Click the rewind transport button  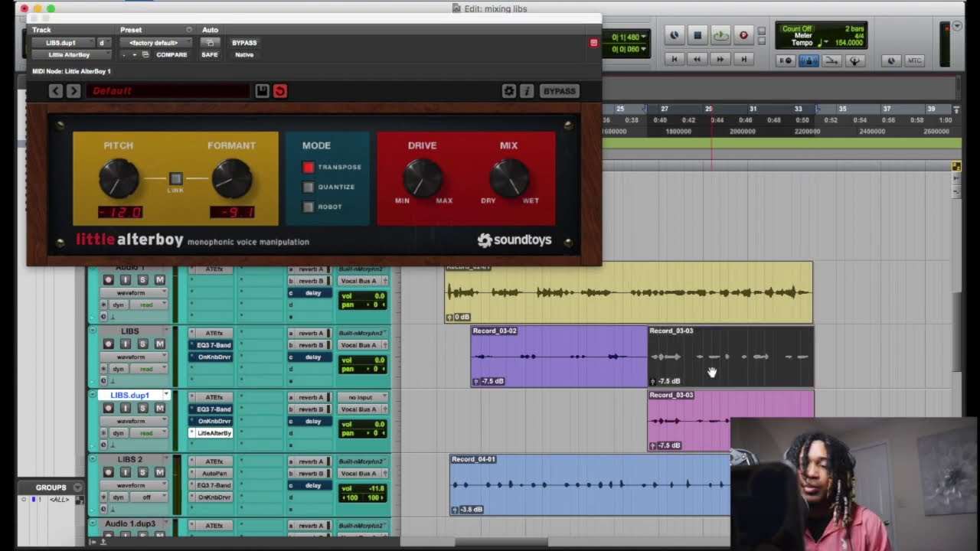tap(697, 59)
